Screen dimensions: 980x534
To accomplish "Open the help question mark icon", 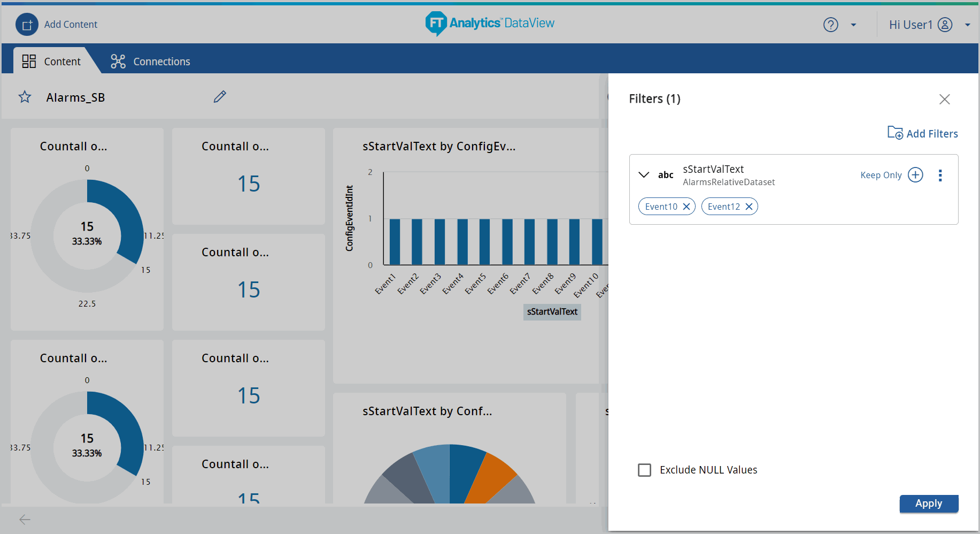I will click(x=830, y=25).
